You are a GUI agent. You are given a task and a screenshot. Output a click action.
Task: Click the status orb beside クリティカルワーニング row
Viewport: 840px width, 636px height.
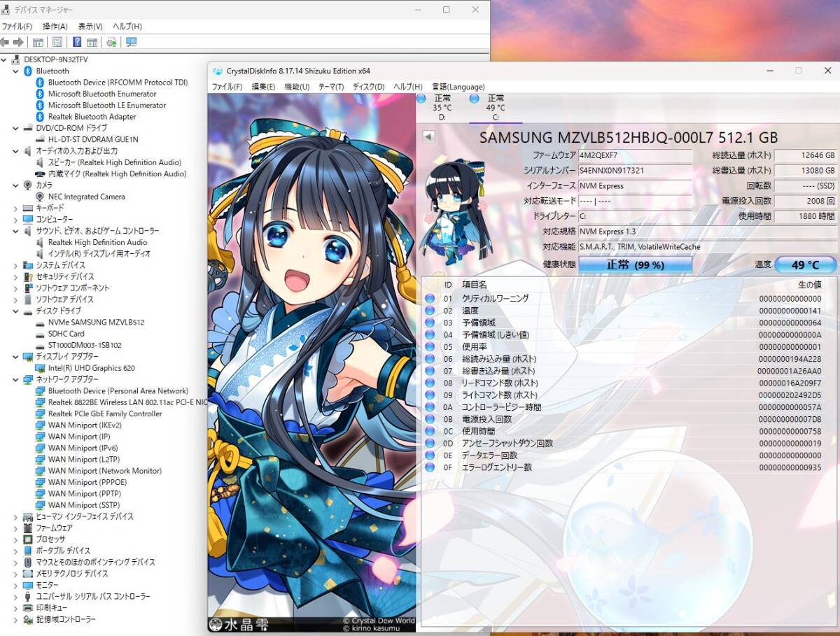point(428,299)
